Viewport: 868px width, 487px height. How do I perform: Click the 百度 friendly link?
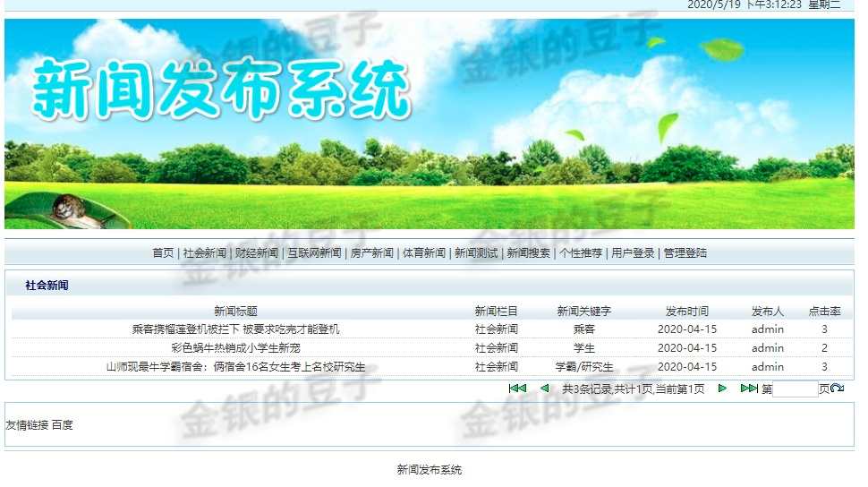[x=62, y=425]
